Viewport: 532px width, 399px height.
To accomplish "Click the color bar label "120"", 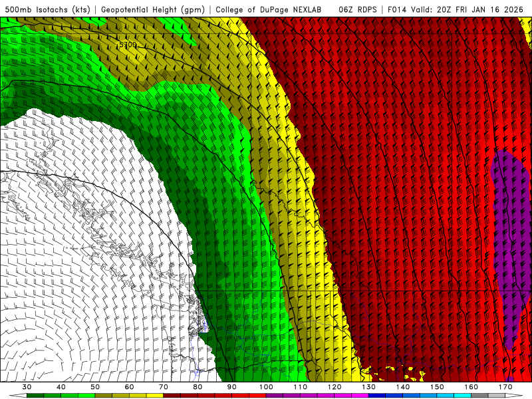I will pos(334,387).
